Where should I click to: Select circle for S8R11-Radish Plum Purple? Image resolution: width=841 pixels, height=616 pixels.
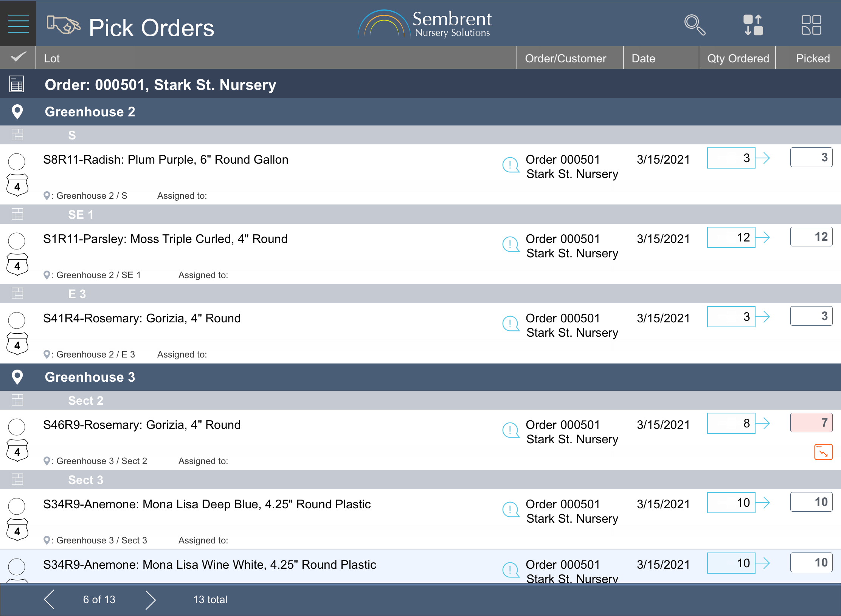pos(17,162)
